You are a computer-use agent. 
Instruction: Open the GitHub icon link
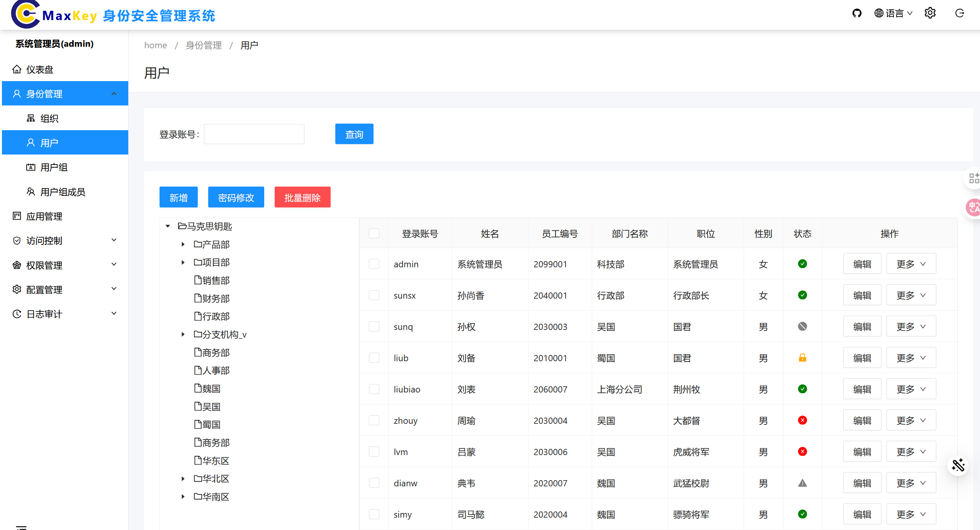[857, 14]
